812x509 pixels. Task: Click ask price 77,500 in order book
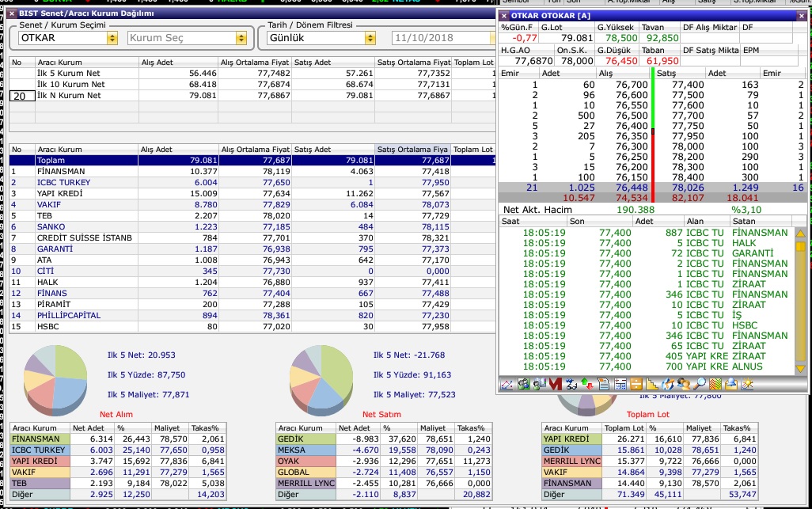click(x=688, y=95)
